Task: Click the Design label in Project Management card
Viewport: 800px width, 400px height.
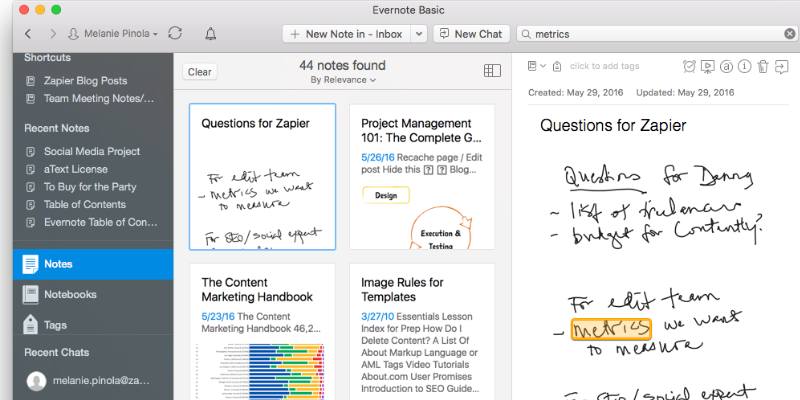Action: (x=386, y=195)
